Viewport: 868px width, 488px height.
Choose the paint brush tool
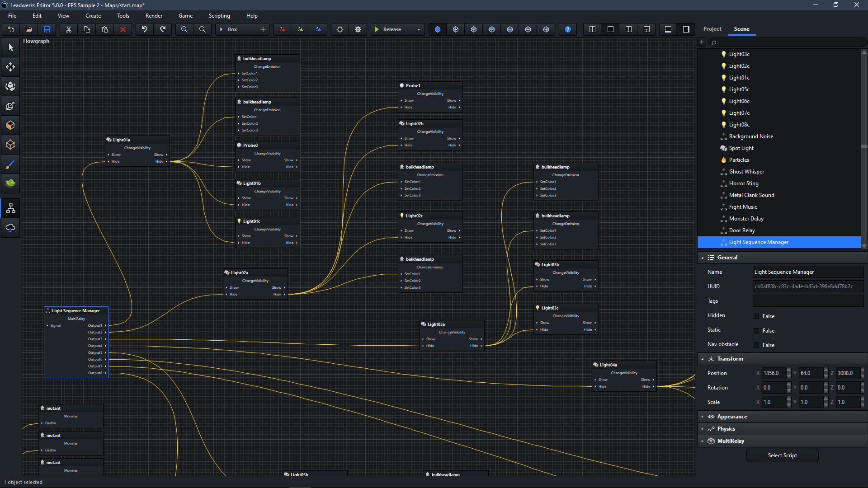(x=10, y=164)
